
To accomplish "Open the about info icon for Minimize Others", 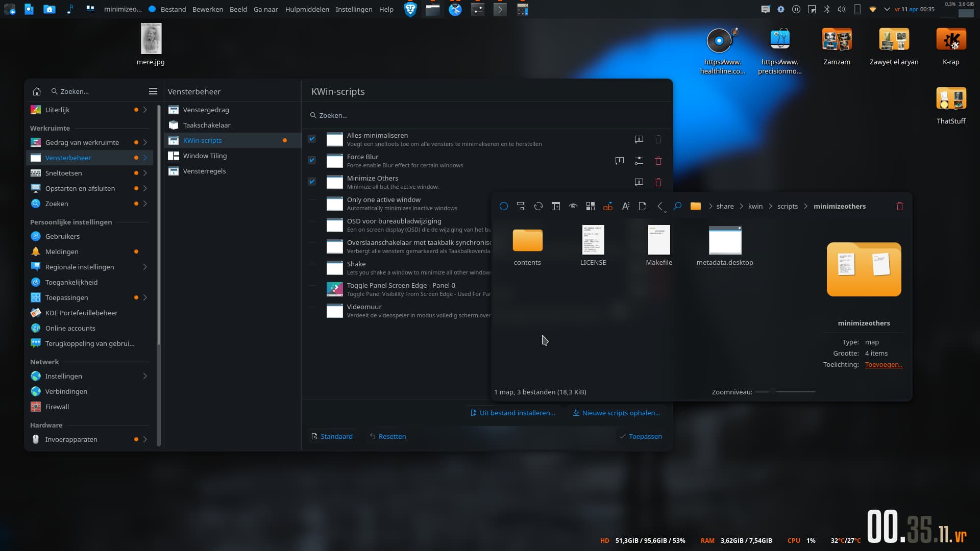I will point(639,182).
